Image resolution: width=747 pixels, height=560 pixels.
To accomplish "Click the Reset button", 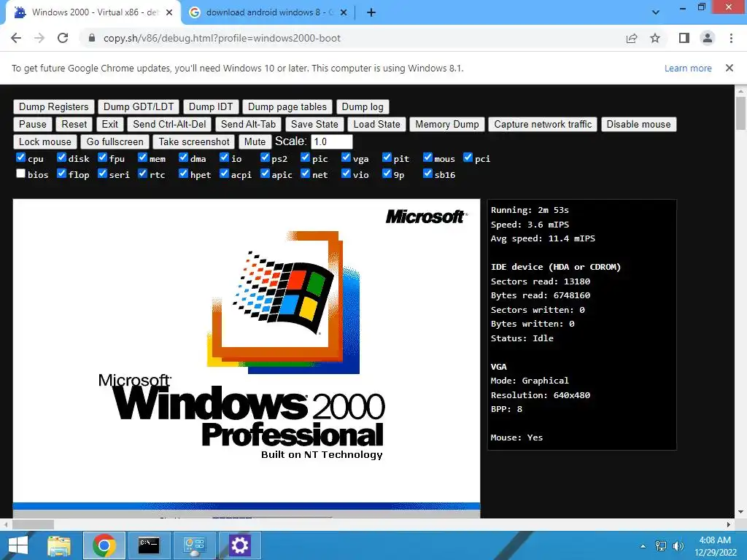I will [74, 124].
